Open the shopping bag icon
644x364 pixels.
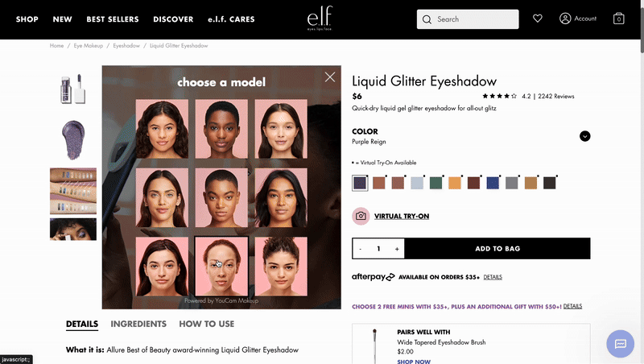point(618,19)
